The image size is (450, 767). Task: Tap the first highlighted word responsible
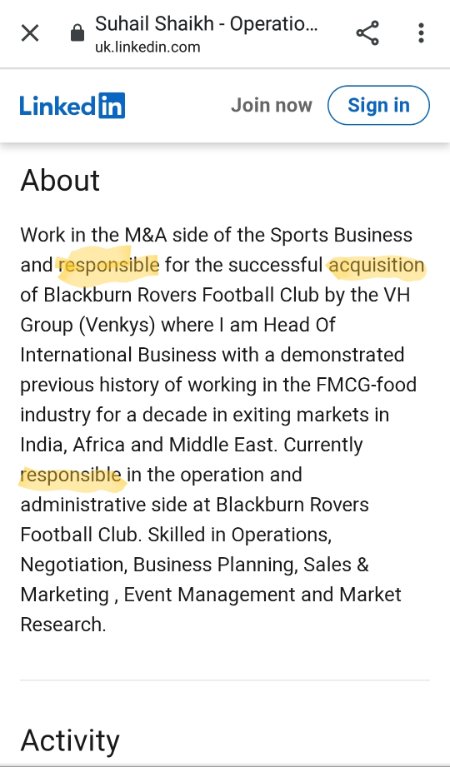109,266
